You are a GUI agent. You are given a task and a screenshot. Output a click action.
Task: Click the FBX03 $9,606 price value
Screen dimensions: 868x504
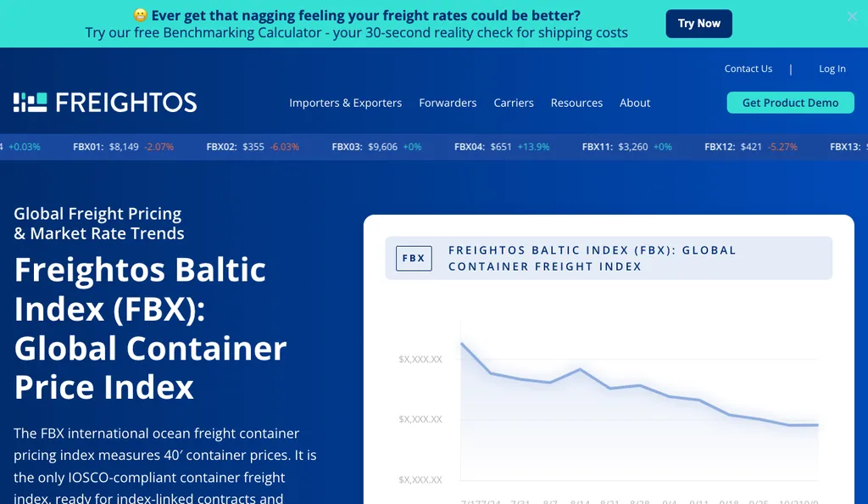382,147
